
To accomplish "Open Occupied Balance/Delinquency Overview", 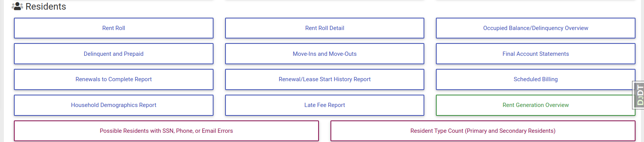I will pos(536,28).
